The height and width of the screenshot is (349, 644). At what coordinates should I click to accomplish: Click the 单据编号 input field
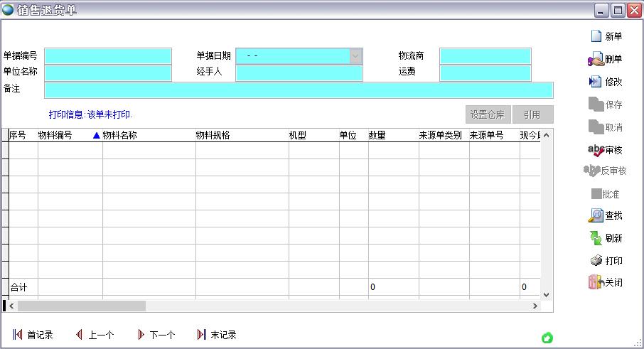point(108,56)
